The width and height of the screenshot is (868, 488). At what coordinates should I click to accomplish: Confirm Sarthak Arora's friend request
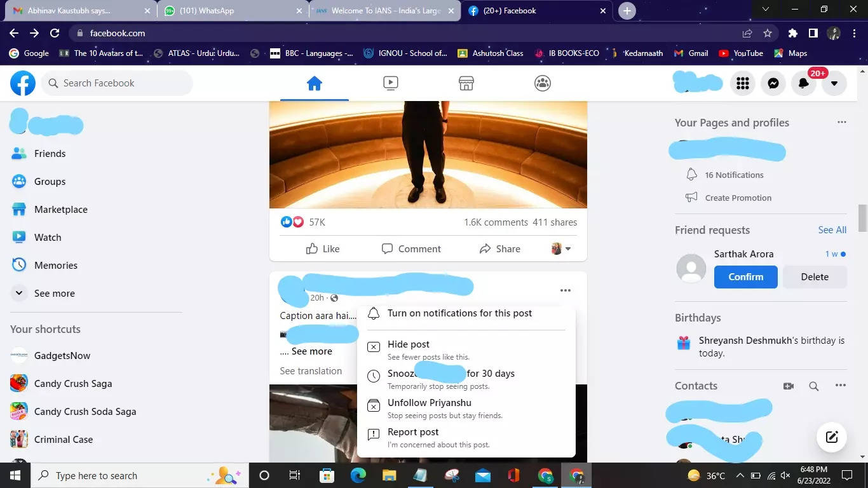[x=746, y=277]
